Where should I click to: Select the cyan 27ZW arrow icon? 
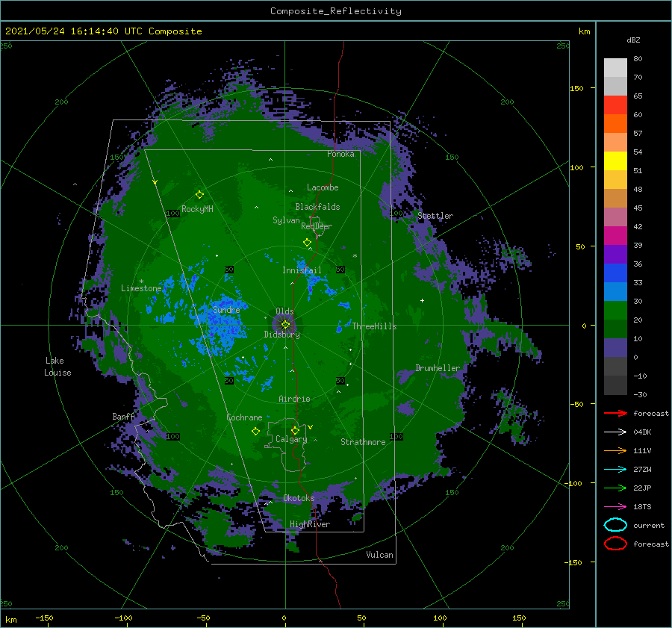pos(615,469)
